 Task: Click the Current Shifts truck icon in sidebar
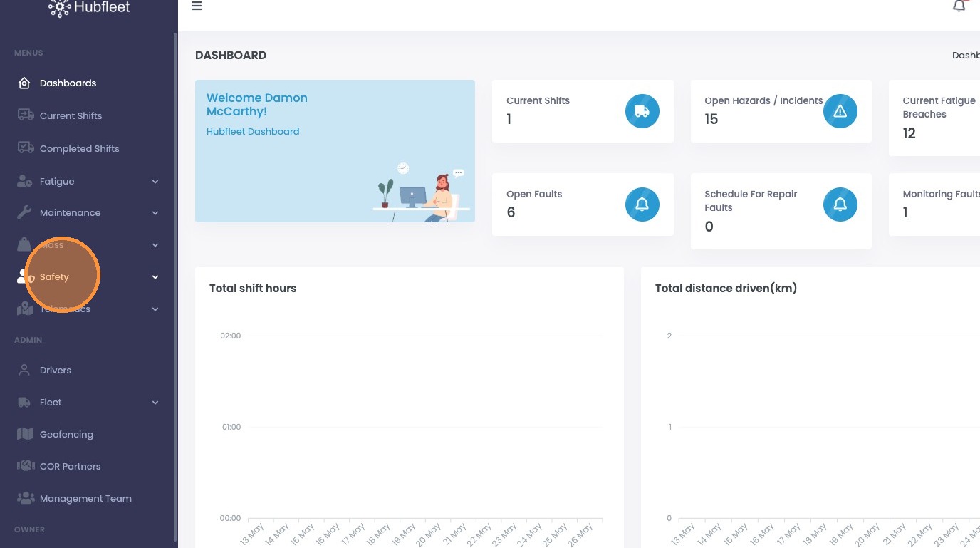[x=26, y=115]
